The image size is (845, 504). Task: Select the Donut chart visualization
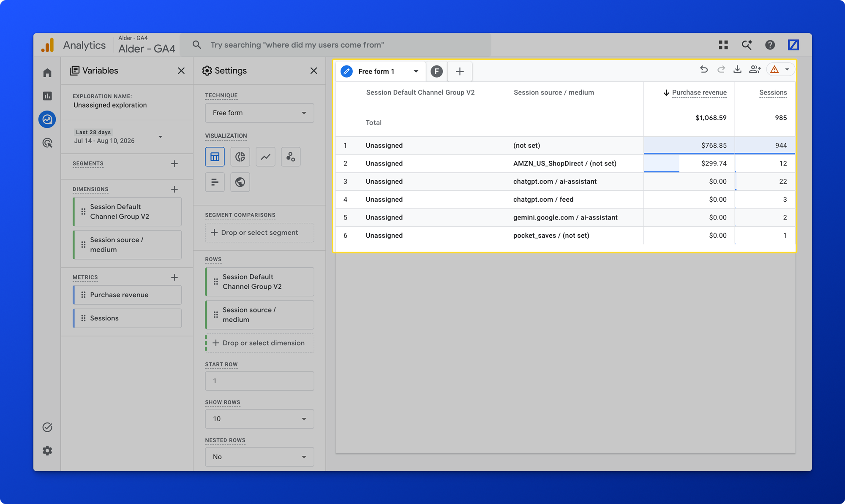pyautogui.click(x=240, y=157)
